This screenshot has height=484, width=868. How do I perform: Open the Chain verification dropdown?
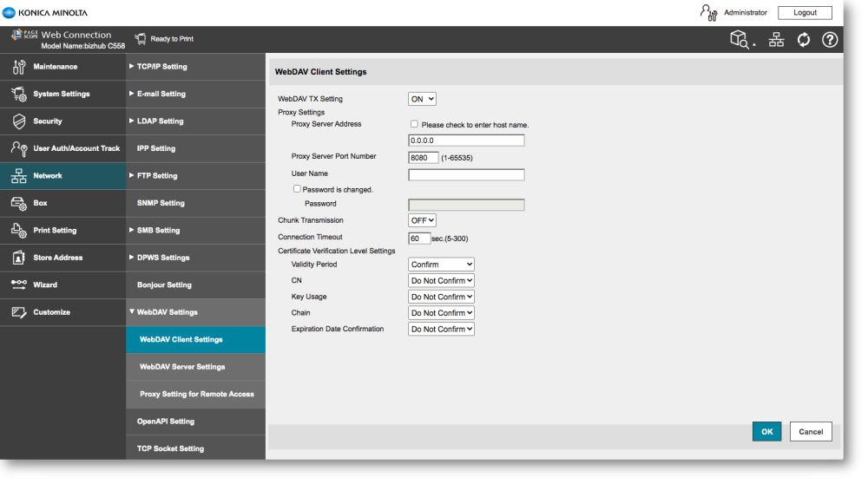(441, 313)
